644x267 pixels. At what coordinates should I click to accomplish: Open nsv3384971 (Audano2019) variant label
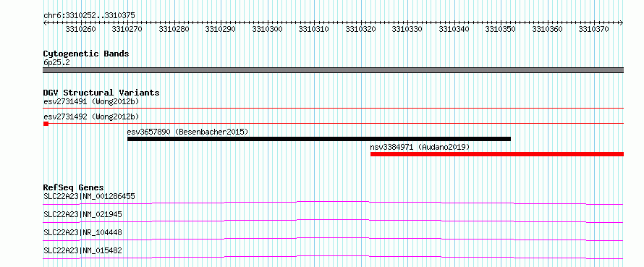(420, 147)
